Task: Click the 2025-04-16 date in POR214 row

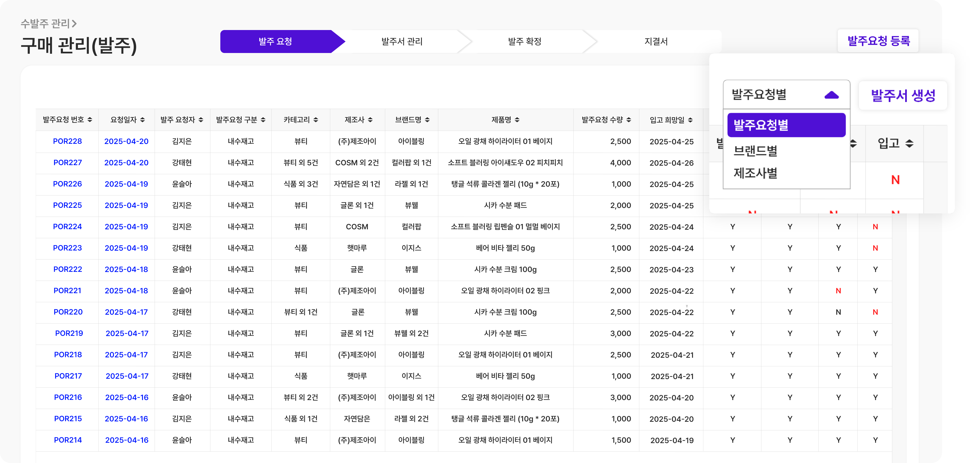Action: point(127,440)
